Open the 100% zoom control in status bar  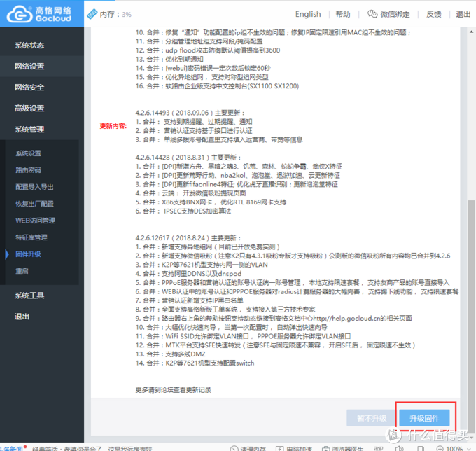[x=454, y=449]
